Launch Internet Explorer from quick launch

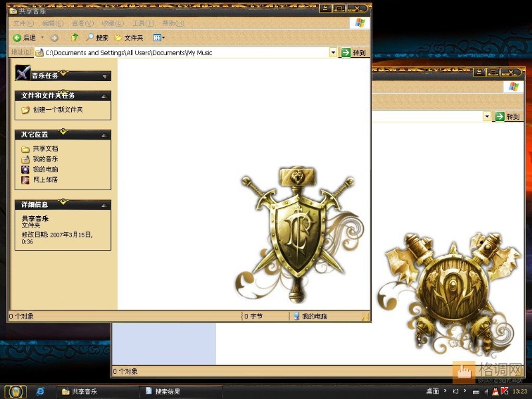coord(41,391)
